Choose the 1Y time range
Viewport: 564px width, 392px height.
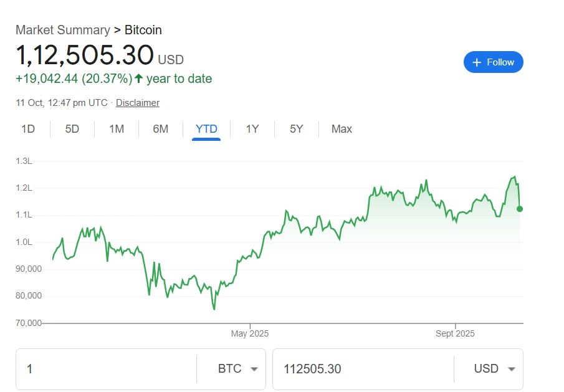point(252,129)
